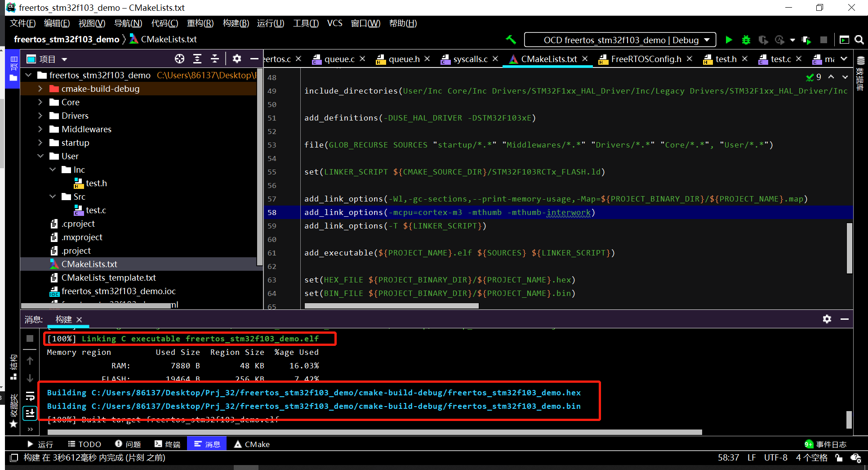Select freertos_stm32f103_demo.ioc file
This screenshot has width=868, height=470.
[x=119, y=291]
